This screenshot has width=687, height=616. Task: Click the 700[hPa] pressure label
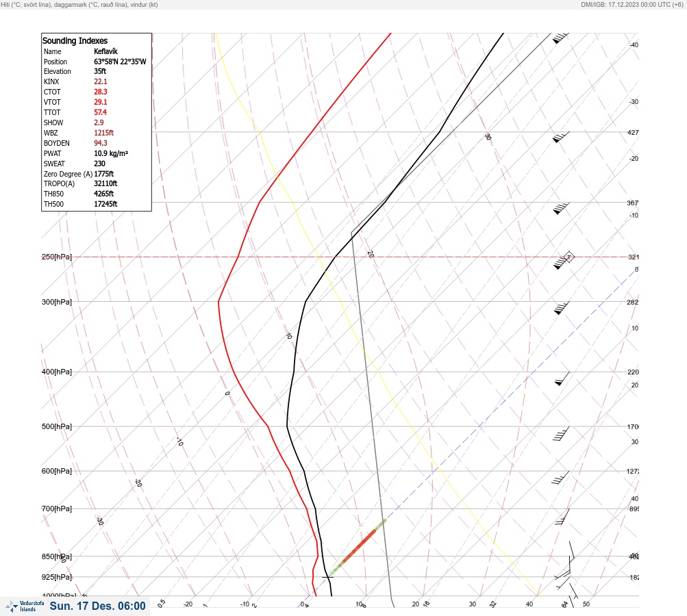57,509
